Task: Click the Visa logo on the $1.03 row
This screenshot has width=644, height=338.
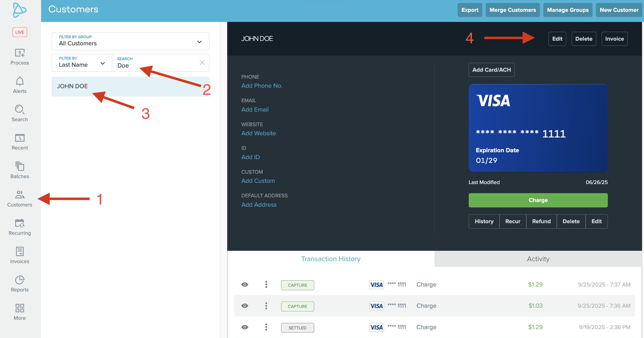Action: pos(376,306)
